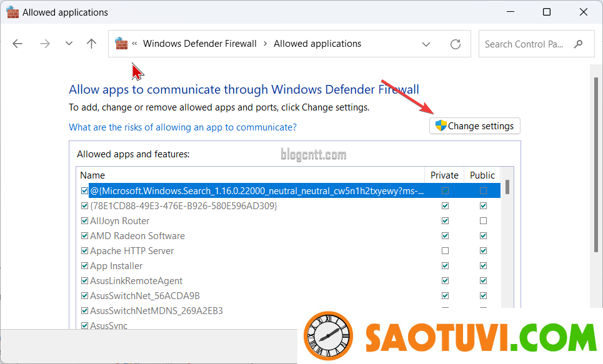Open the double-chevron breadcrumb menu
The height and width of the screenshot is (364, 603).
click(x=134, y=44)
